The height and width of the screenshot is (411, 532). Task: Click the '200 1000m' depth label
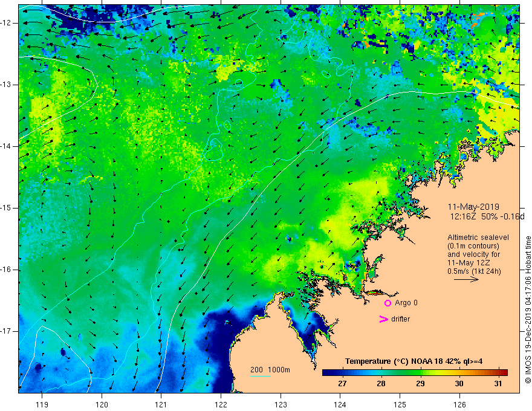[x=270, y=370]
